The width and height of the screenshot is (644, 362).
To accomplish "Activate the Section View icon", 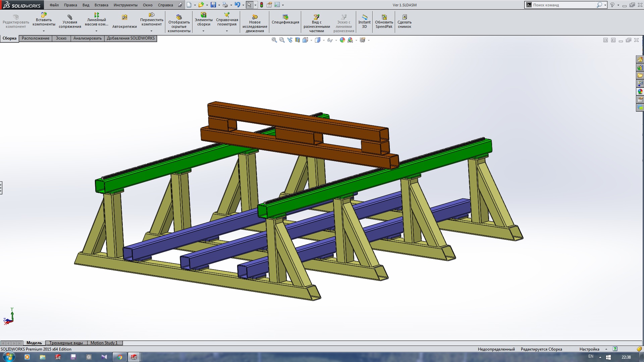I will 298,40.
